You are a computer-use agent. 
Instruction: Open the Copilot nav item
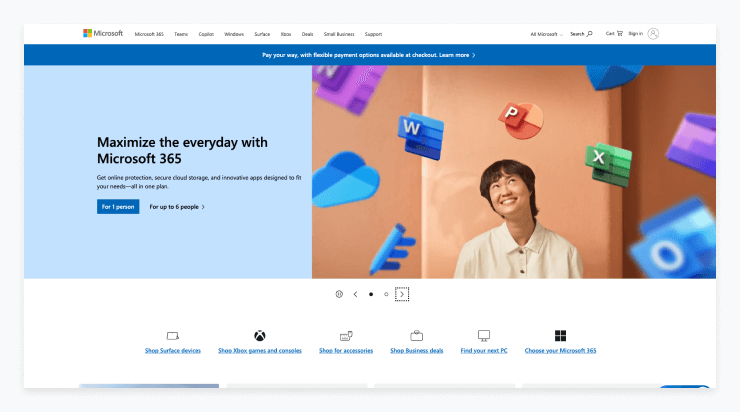[x=206, y=34]
